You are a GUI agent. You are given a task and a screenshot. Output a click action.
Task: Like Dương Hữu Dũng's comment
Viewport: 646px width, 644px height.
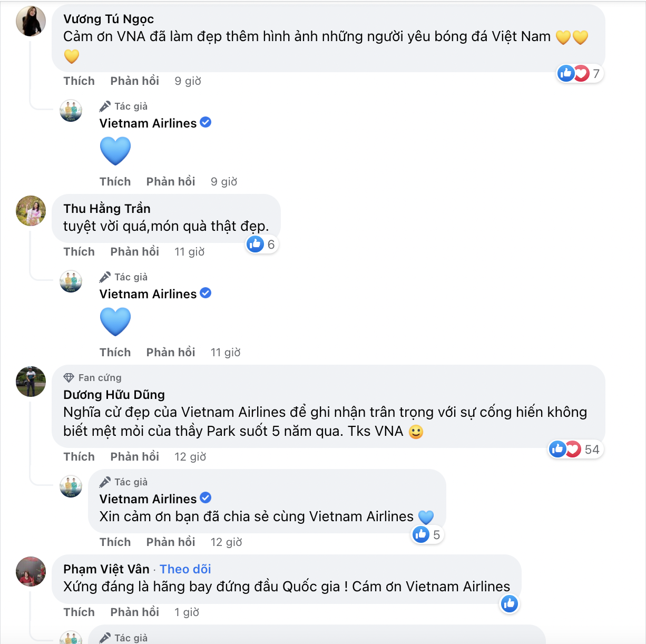pos(79,456)
